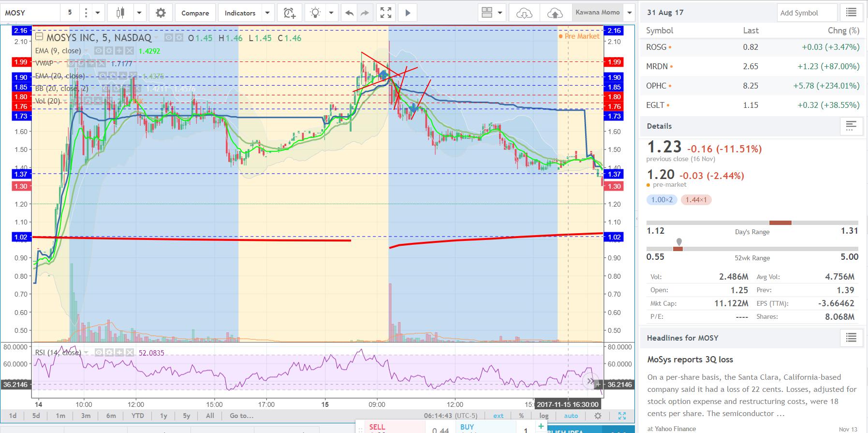The height and width of the screenshot is (433, 868).
Task: Select the 1d time range
Action: tap(13, 416)
